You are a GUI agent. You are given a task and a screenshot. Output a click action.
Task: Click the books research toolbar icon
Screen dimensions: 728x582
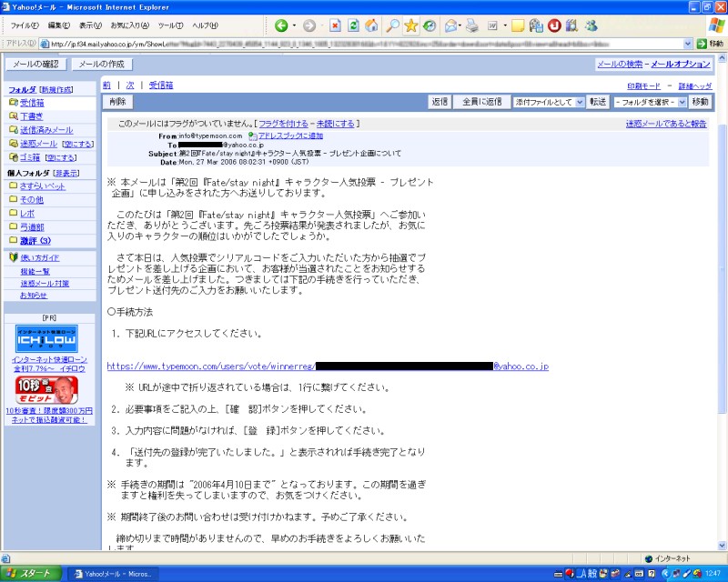point(571,25)
